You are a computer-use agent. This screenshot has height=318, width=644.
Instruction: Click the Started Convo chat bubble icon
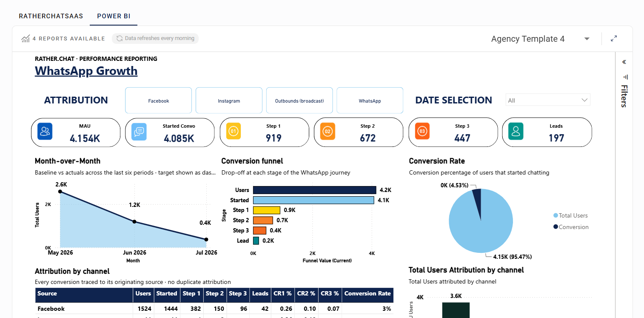139,132
